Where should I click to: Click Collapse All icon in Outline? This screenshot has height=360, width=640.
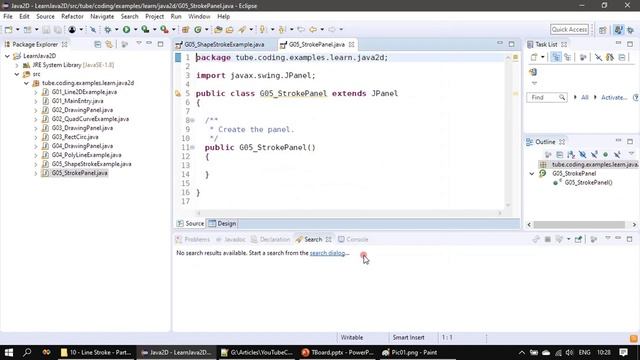[560, 154]
